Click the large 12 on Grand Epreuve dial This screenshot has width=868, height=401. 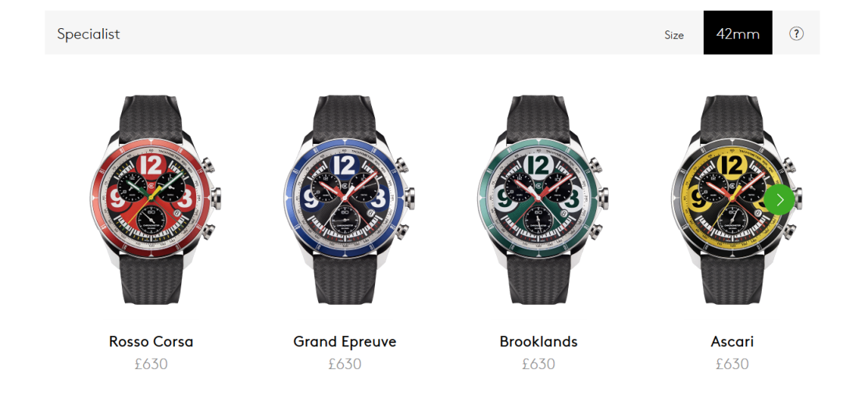345,165
